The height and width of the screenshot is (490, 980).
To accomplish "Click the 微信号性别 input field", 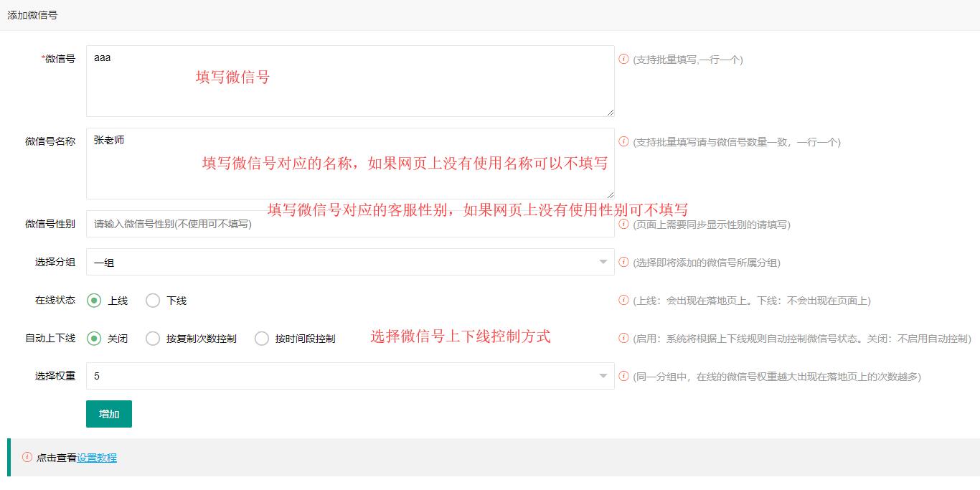I will coord(350,224).
